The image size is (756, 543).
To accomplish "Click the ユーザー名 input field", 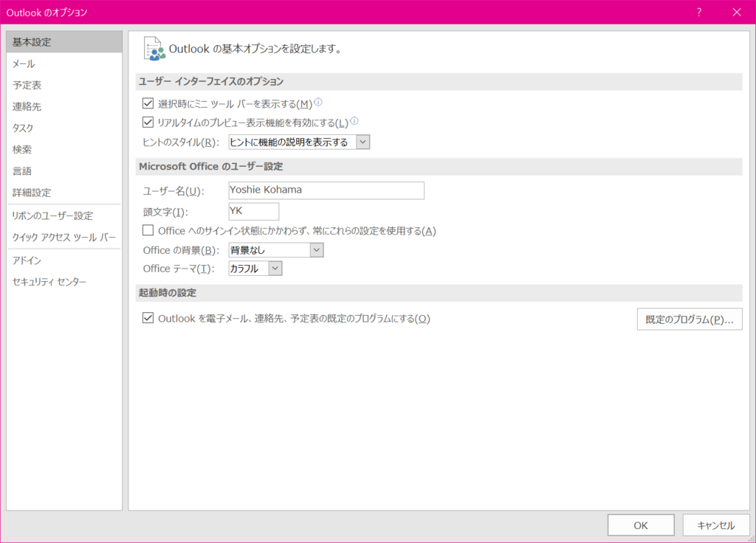I will click(x=326, y=190).
